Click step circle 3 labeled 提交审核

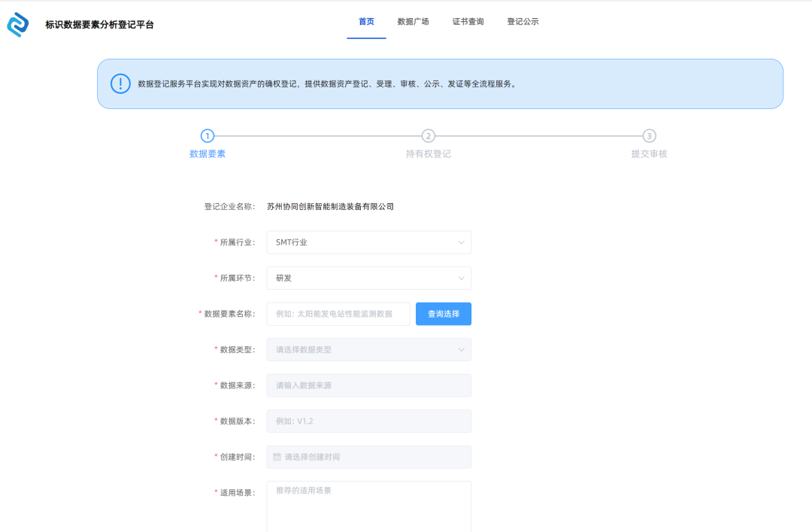coord(648,136)
